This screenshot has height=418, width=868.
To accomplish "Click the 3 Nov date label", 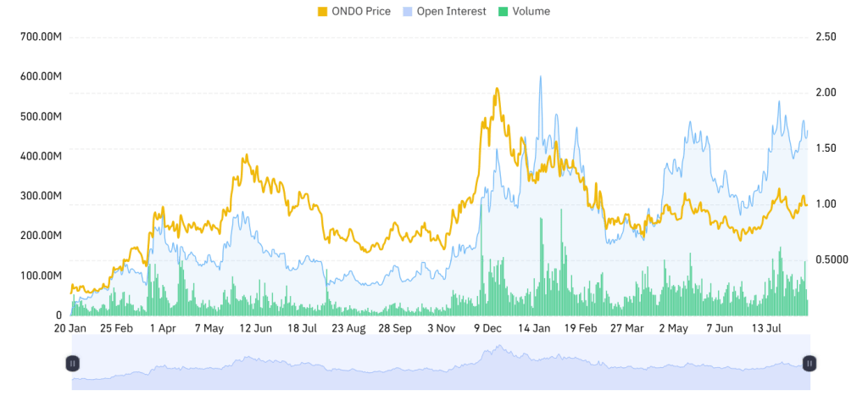I will coord(442,328).
